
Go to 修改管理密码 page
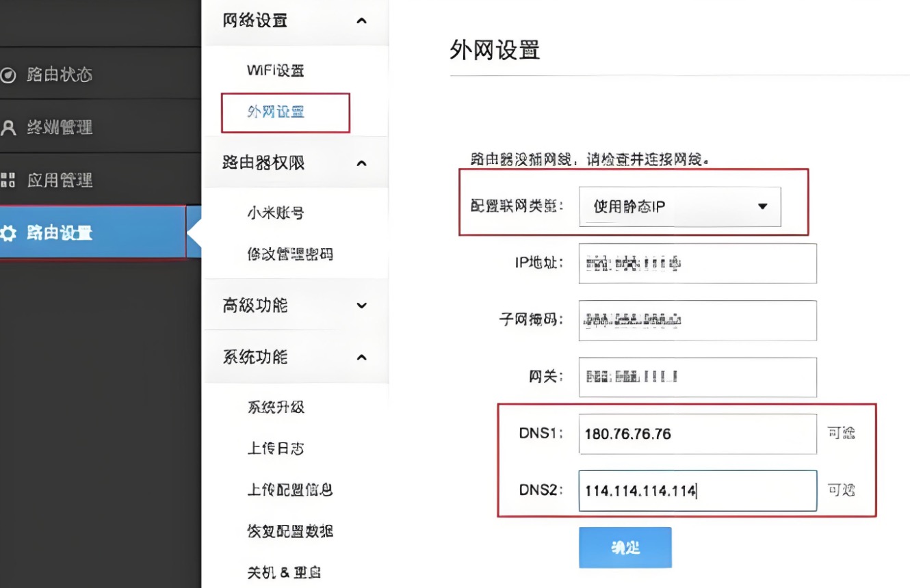[x=289, y=254]
